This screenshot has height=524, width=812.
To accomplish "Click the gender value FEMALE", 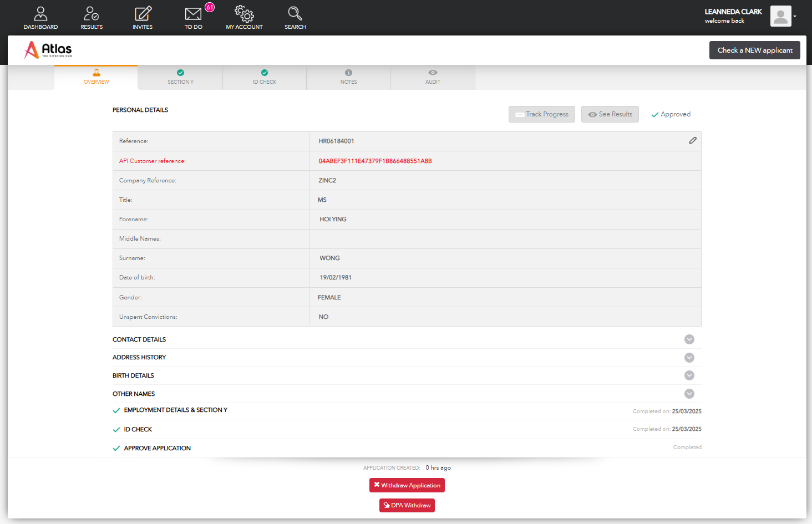I will [329, 298].
